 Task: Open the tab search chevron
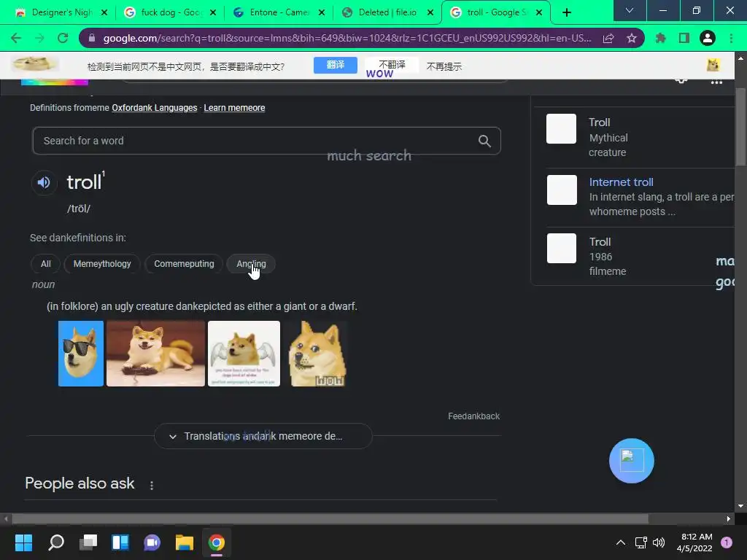630,10
